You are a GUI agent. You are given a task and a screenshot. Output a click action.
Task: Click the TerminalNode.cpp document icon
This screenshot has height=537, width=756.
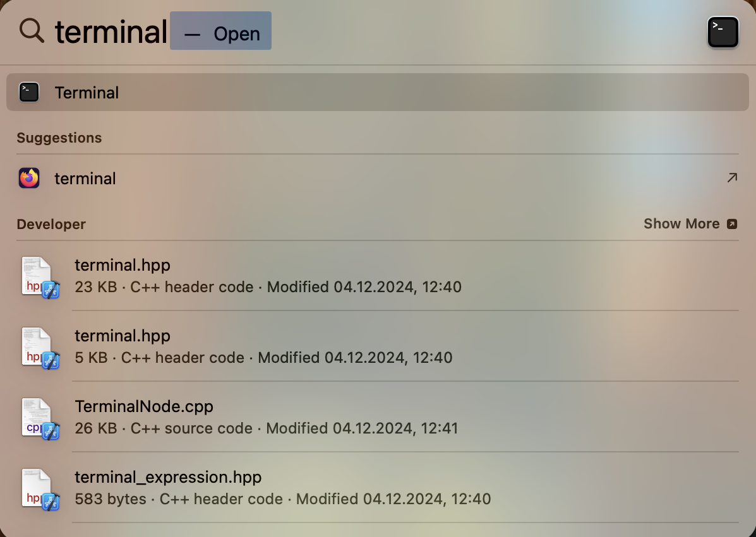click(39, 418)
